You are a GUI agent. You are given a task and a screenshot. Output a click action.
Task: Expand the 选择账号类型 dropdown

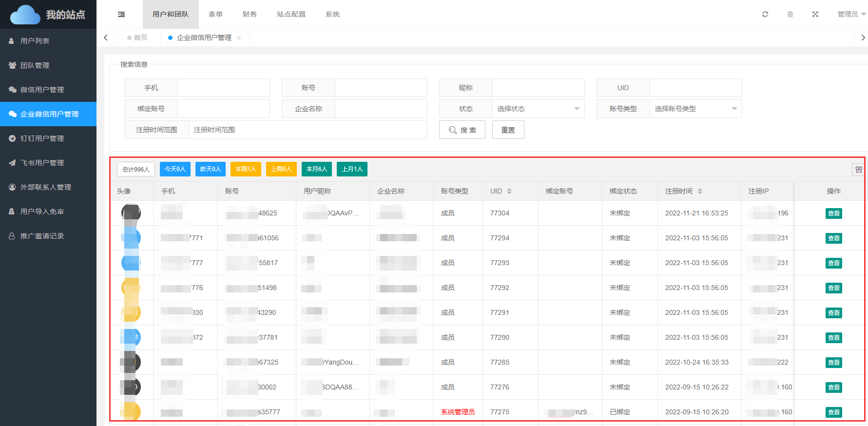click(695, 109)
